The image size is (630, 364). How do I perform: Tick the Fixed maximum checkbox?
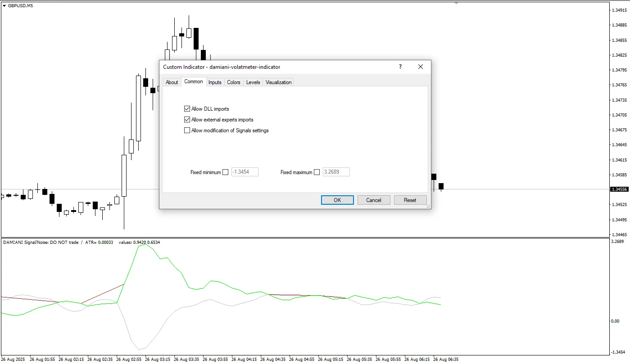(x=317, y=172)
